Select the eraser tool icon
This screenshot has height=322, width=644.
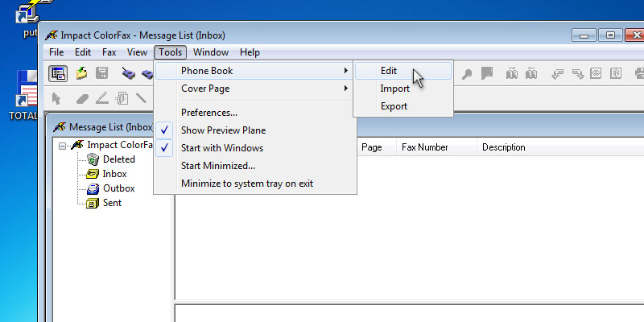click(81, 98)
